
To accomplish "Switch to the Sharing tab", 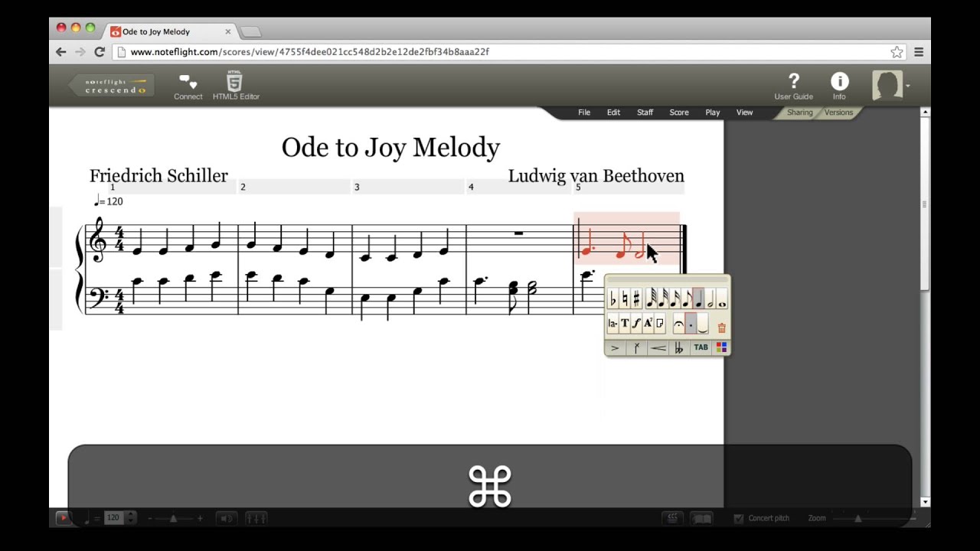I will (x=799, y=112).
